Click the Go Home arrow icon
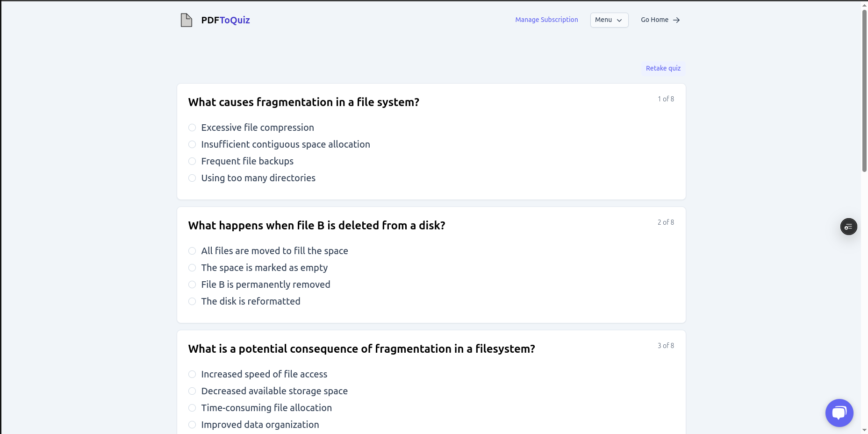This screenshot has height=434, width=868. pos(676,20)
